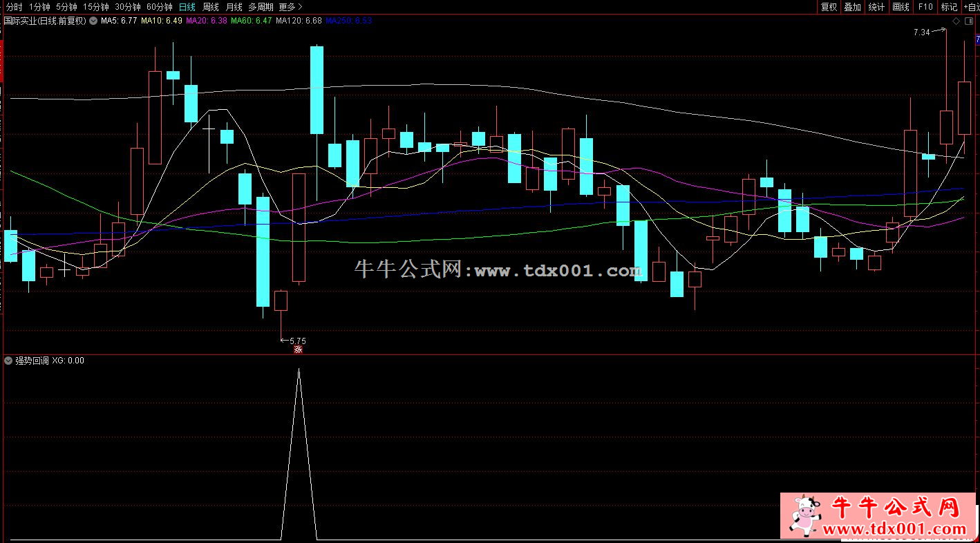Click the 7.34 high price label

click(921, 32)
